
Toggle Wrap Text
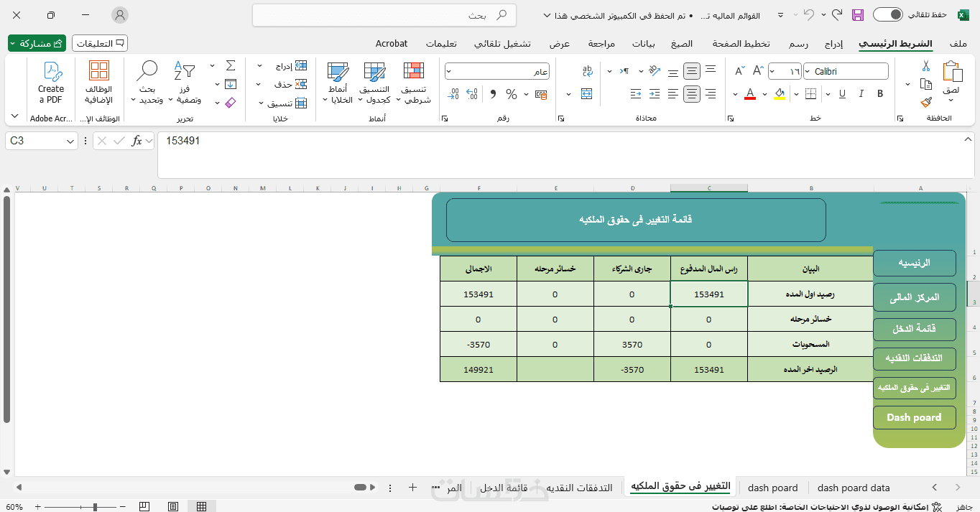click(588, 71)
